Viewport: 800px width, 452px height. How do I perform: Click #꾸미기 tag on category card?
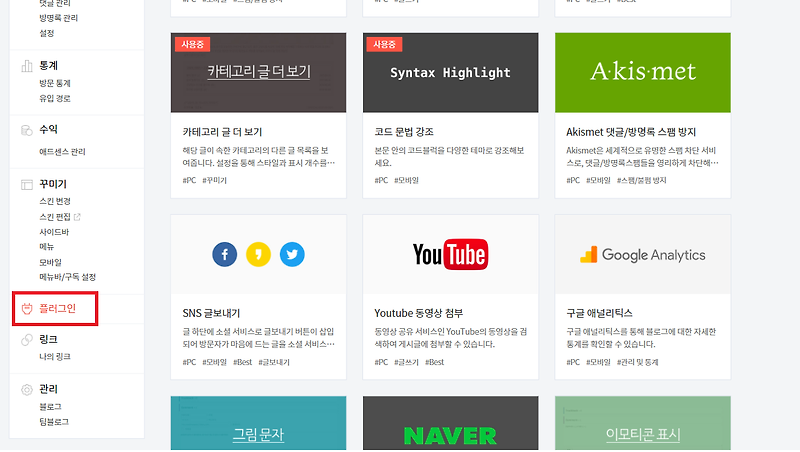215,180
